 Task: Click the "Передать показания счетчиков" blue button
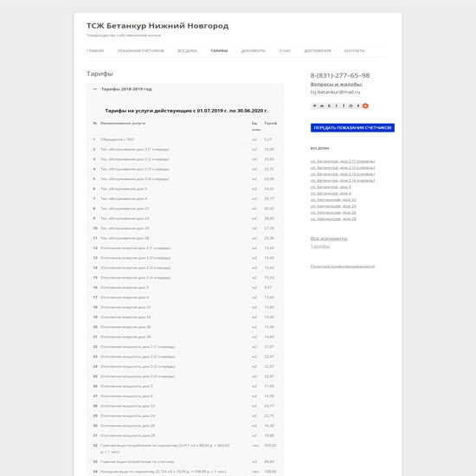pos(352,128)
